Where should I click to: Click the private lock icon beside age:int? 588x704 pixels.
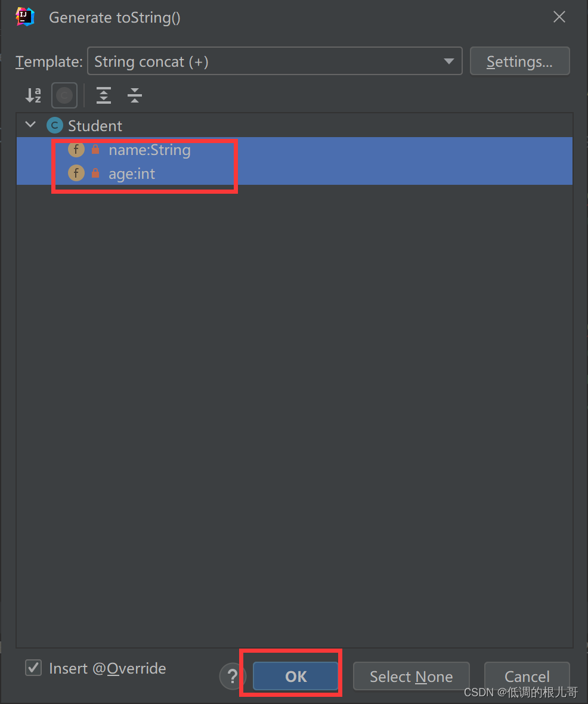(95, 173)
